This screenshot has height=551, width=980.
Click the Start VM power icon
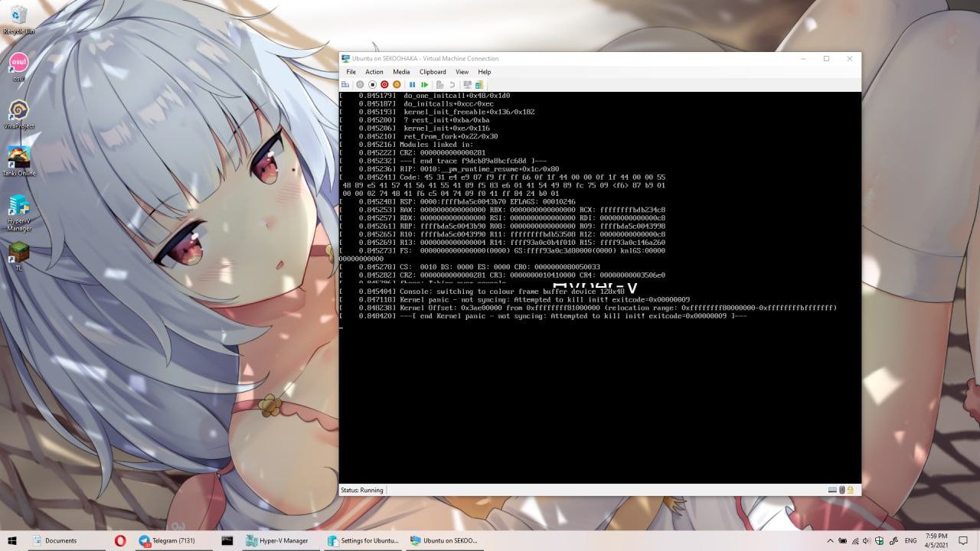tap(360, 84)
